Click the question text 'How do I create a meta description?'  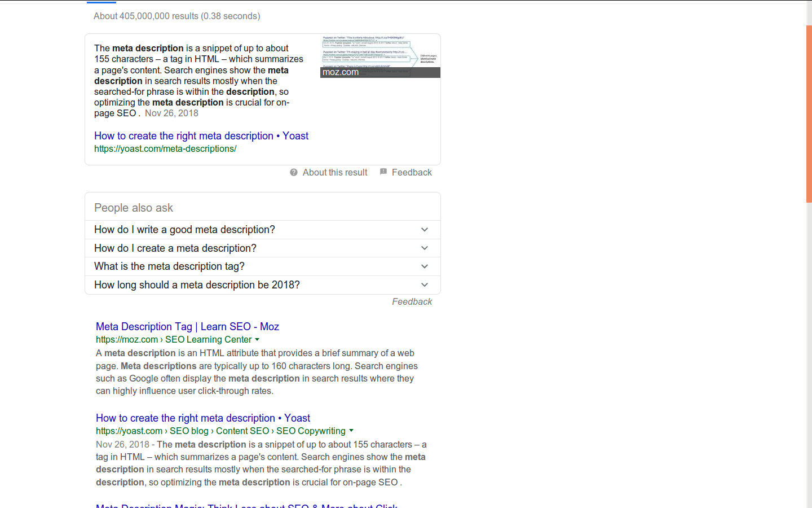point(175,248)
